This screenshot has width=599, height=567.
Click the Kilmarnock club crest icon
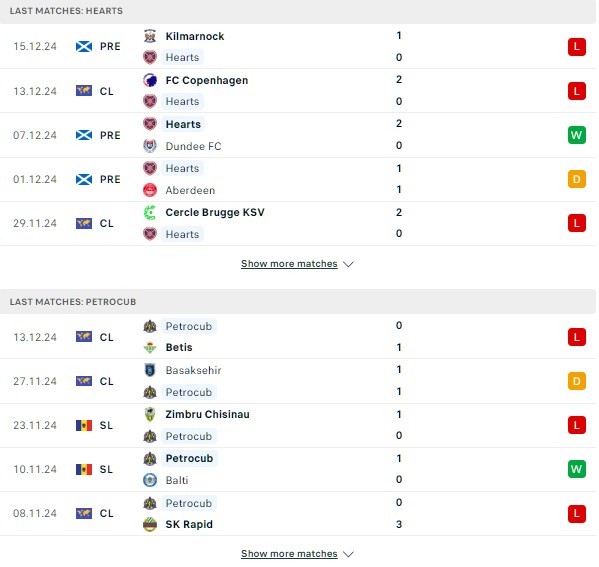click(x=150, y=36)
